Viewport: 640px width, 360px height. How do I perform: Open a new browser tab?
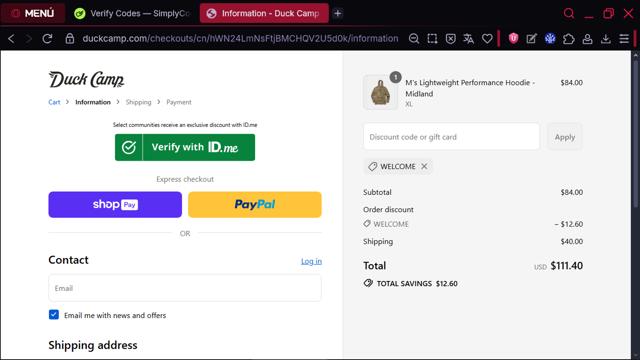[338, 13]
